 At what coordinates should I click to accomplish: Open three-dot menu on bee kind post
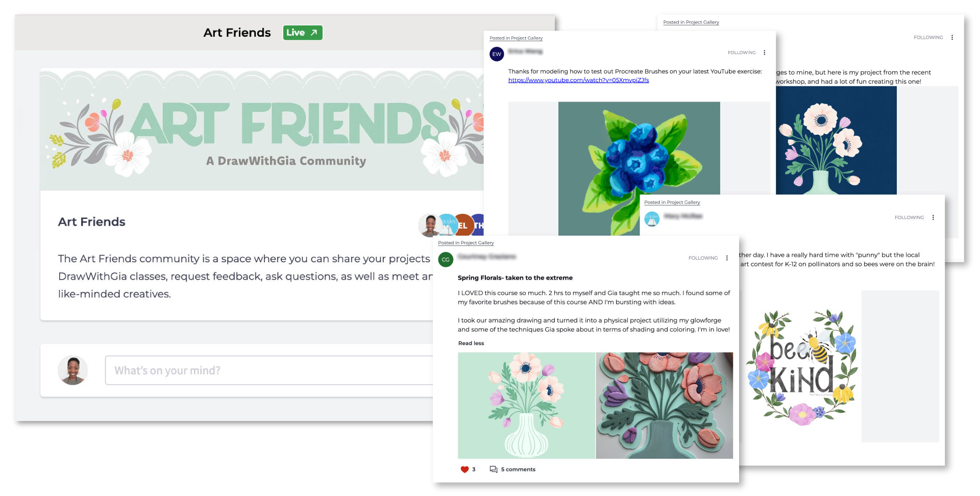click(x=933, y=217)
